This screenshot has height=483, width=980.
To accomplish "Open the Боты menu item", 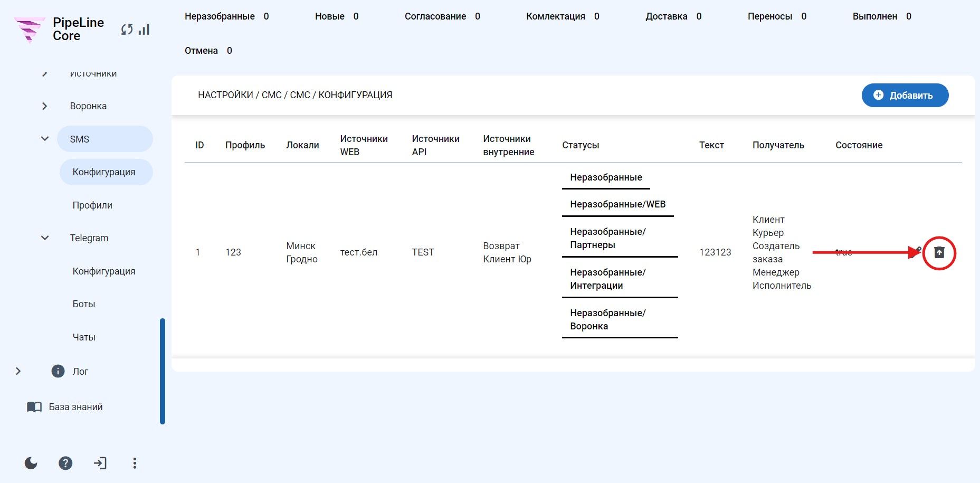I will (84, 304).
